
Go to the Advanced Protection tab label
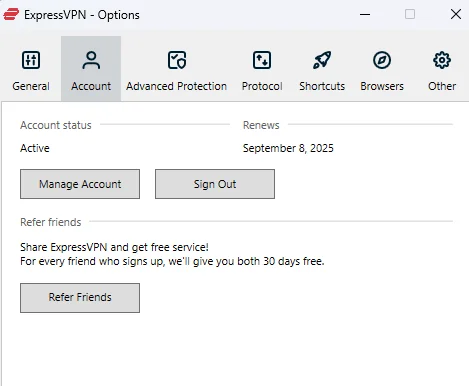click(176, 86)
